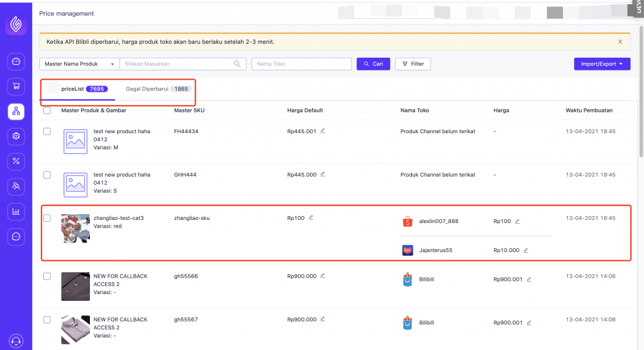The image size is (644, 350).
Task: Open the master product hierarchy icon
Action: point(16,111)
